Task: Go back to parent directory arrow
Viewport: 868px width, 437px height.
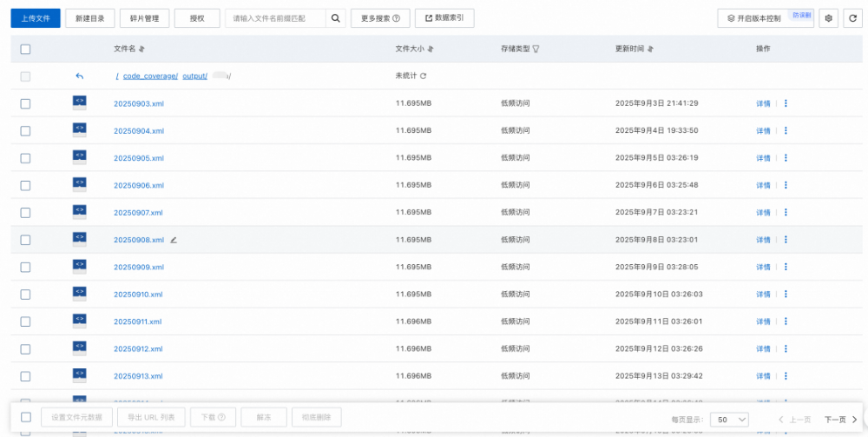Action: [x=79, y=76]
